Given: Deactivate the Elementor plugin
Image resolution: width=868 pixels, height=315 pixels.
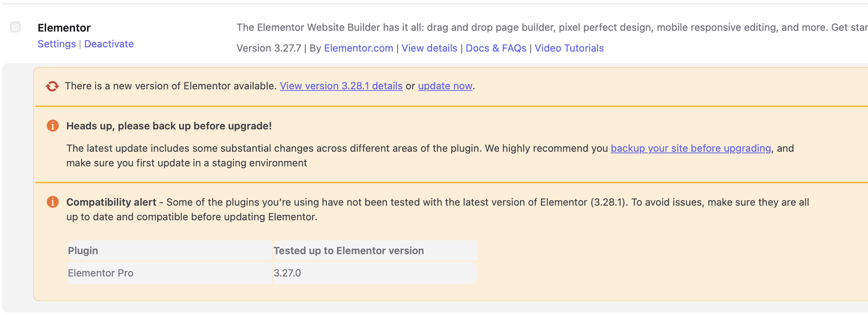Looking at the screenshot, I should pos(109,44).
